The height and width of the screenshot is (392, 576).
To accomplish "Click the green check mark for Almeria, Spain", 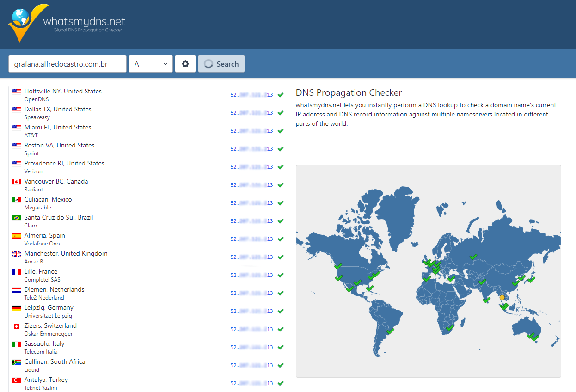I will (x=281, y=239).
